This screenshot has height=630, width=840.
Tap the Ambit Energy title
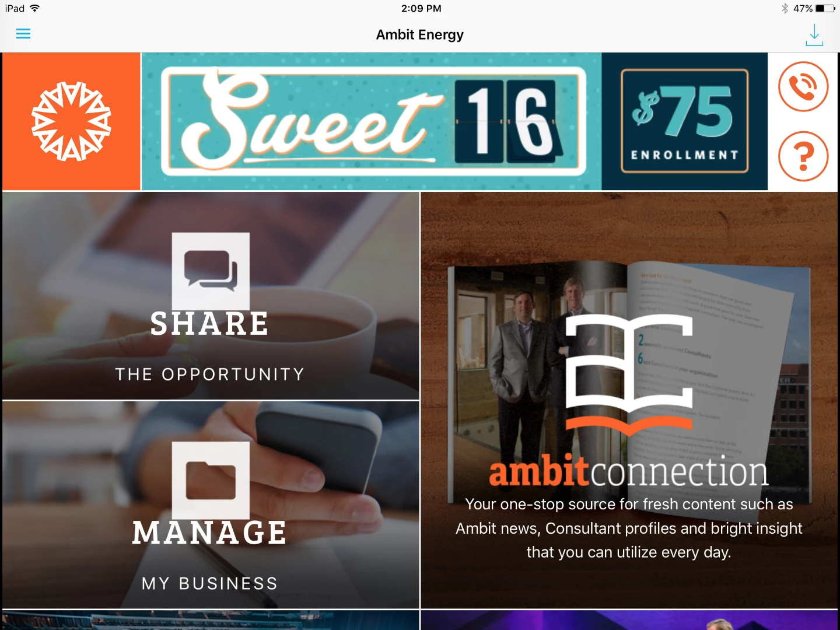(x=420, y=35)
